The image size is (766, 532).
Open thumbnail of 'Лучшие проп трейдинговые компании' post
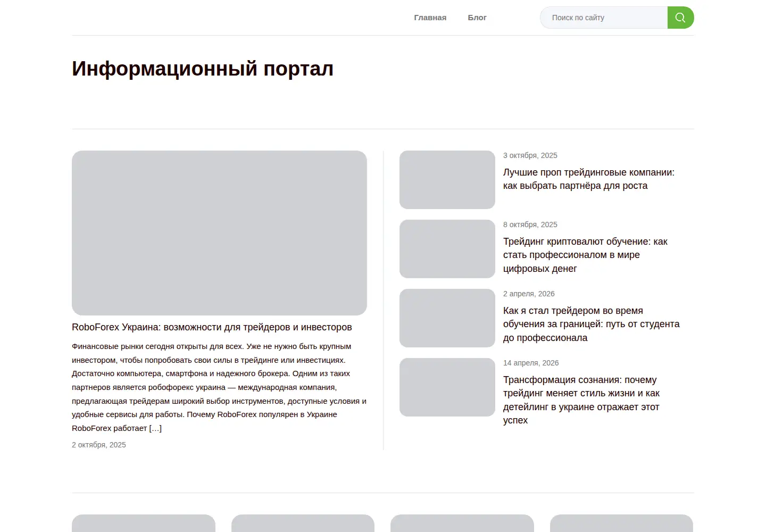point(447,180)
